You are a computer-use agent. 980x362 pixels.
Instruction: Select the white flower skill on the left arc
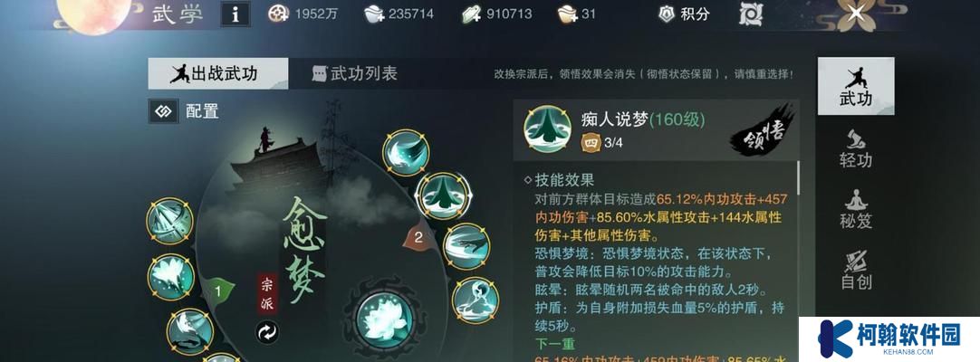coord(171,277)
